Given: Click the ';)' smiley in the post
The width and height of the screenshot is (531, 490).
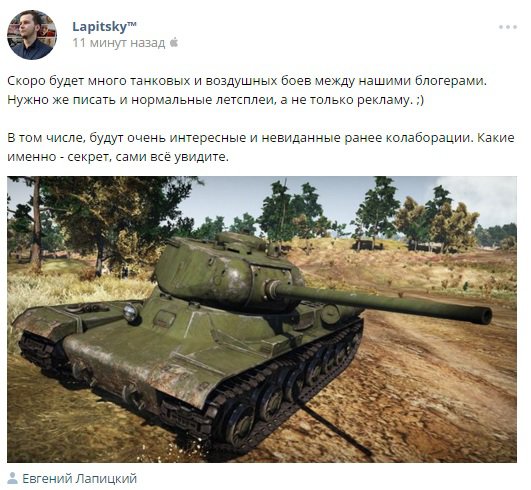Looking at the screenshot, I should [419, 100].
